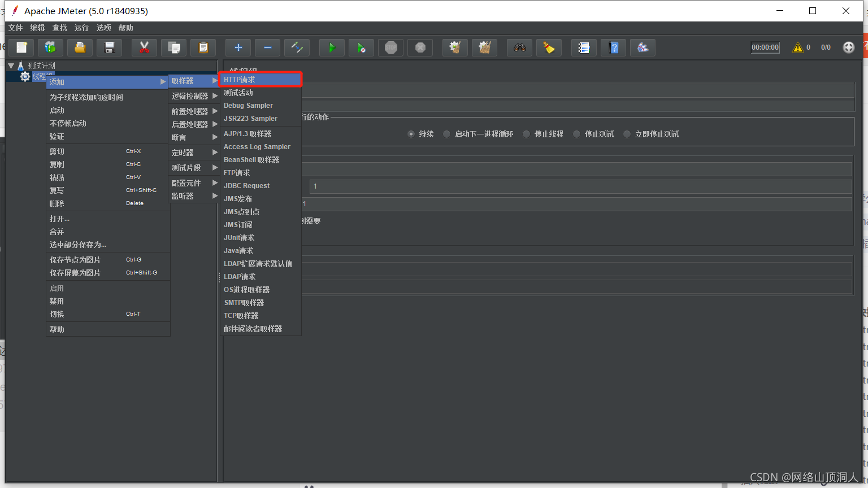Open the 文件 menu
This screenshot has width=868, height=488.
15,28
